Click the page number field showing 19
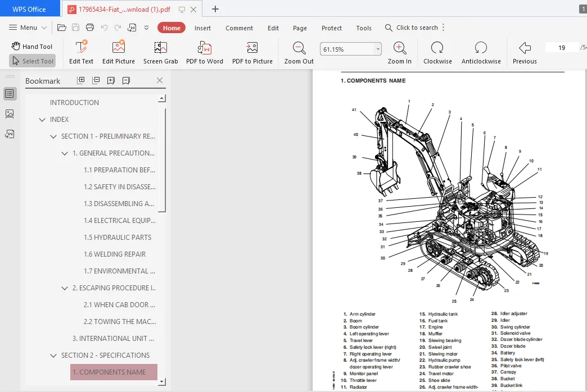Screen dimensions: 587x392 click(562, 48)
